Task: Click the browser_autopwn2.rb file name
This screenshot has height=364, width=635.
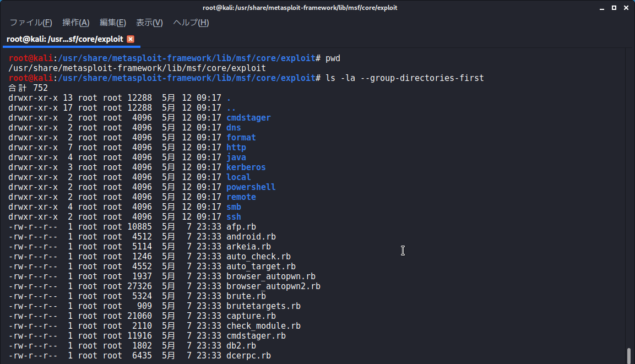Action: coord(273,286)
